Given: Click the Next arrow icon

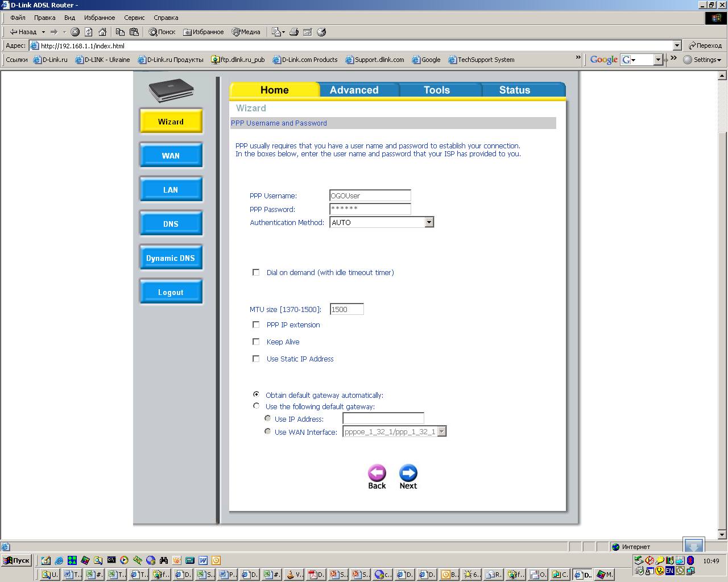Looking at the screenshot, I should click(408, 473).
